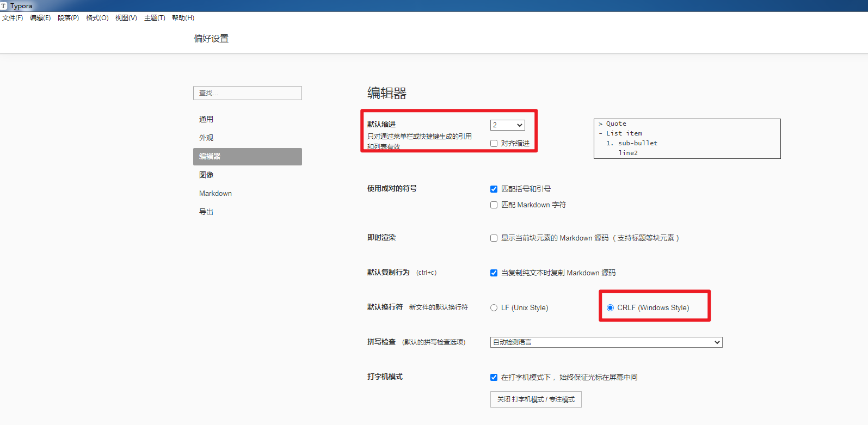The width and height of the screenshot is (868, 425).
Task: Click the 查找 search field
Action: click(x=248, y=93)
